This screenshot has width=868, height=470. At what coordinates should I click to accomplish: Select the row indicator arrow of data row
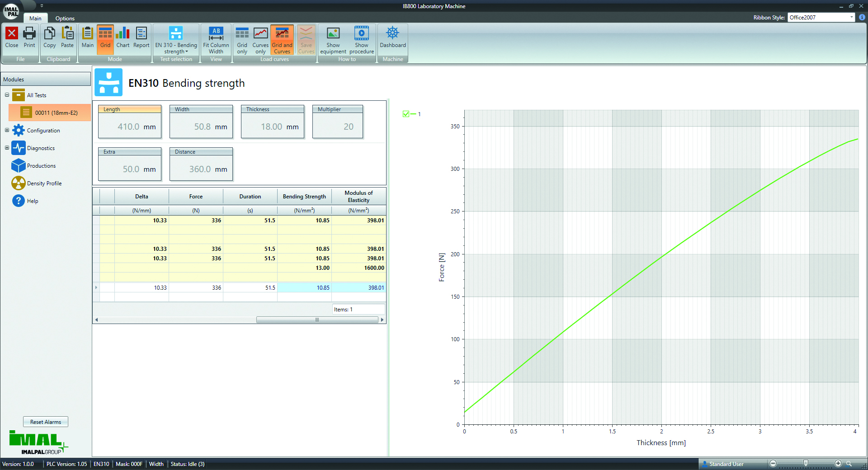[96, 287]
